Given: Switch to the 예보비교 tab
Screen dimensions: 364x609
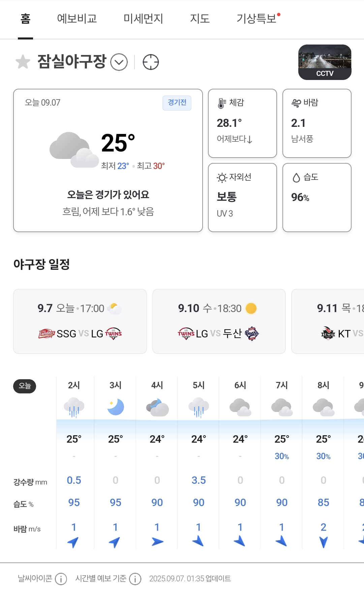Looking at the screenshot, I should [x=77, y=19].
